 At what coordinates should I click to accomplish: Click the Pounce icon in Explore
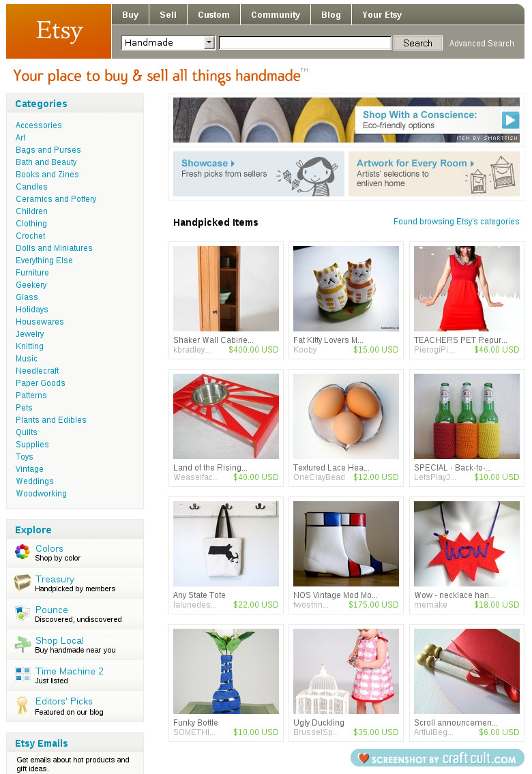click(x=23, y=613)
